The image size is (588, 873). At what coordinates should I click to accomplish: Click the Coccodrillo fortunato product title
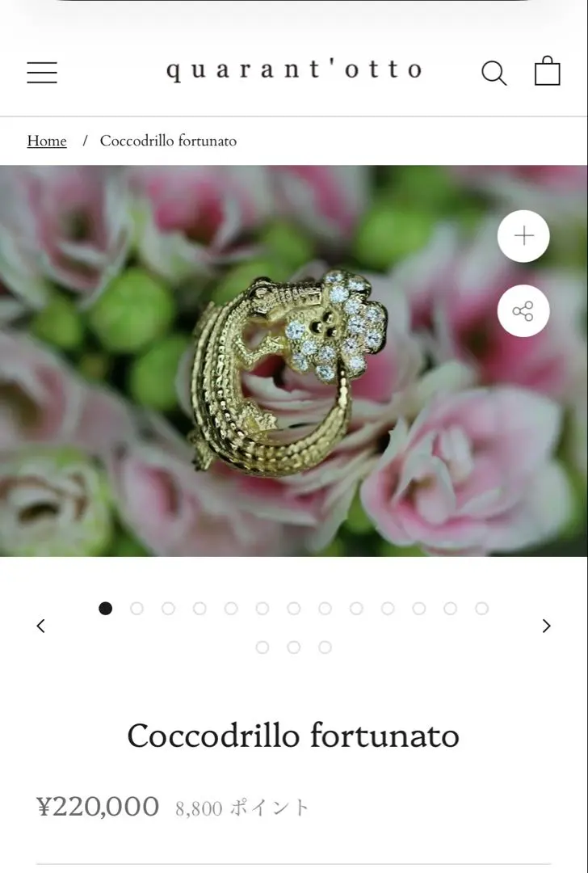coord(293,736)
